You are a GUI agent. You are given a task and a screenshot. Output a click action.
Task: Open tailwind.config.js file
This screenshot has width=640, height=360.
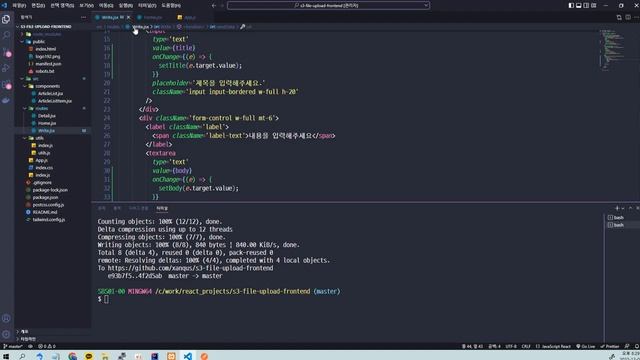coord(49,219)
